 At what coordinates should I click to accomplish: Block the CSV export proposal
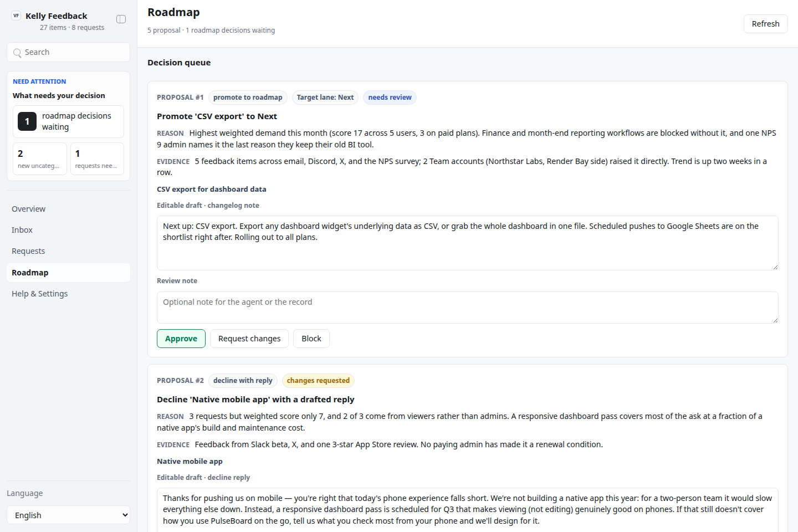(x=311, y=339)
